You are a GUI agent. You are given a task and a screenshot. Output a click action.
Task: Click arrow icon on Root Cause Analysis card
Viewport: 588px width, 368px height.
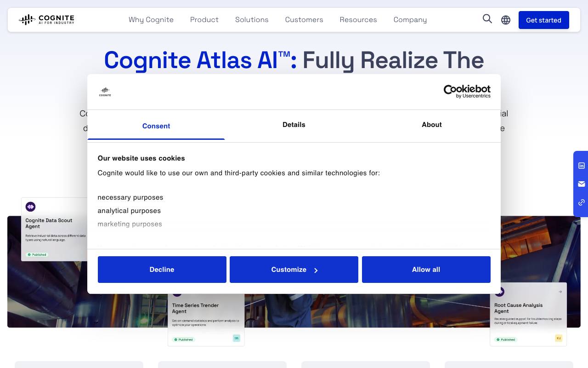560,292
